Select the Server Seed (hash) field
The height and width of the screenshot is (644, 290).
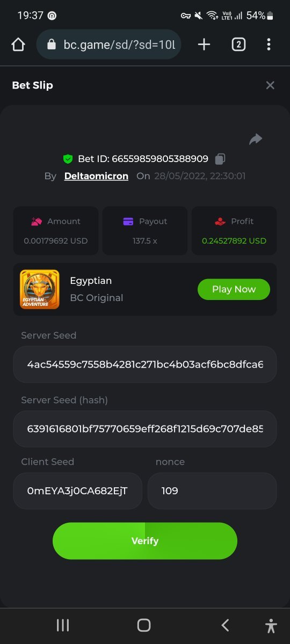tap(145, 429)
